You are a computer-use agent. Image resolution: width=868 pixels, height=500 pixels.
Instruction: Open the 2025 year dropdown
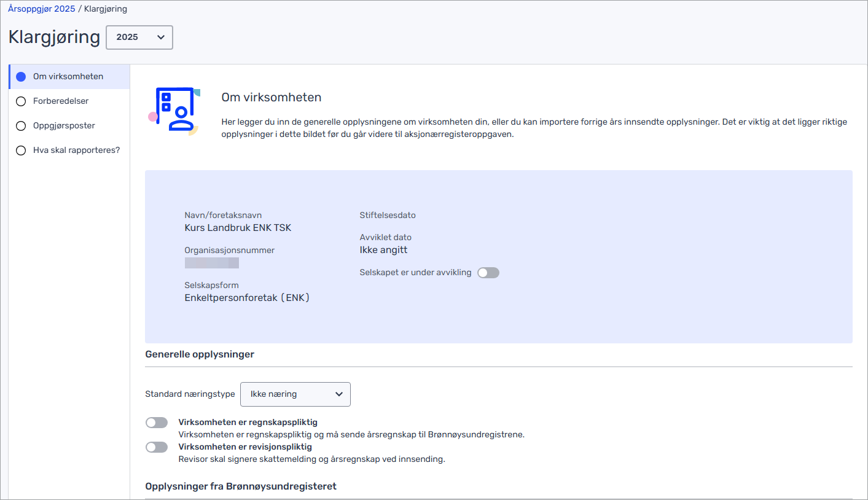139,37
